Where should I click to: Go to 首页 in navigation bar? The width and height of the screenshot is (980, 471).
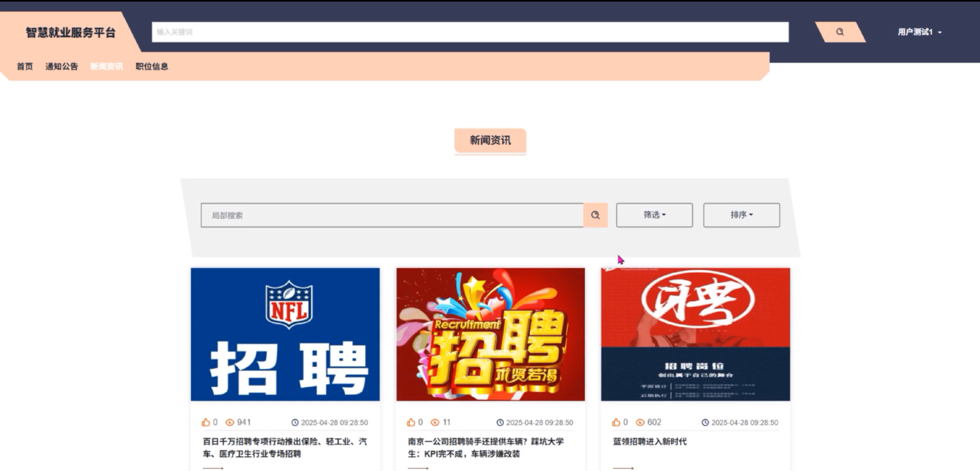point(25,67)
